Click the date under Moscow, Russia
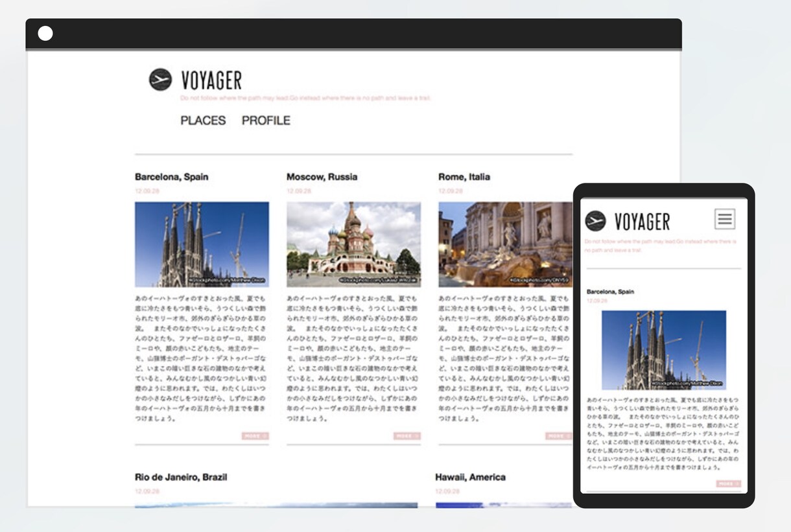 click(x=299, y=191)
